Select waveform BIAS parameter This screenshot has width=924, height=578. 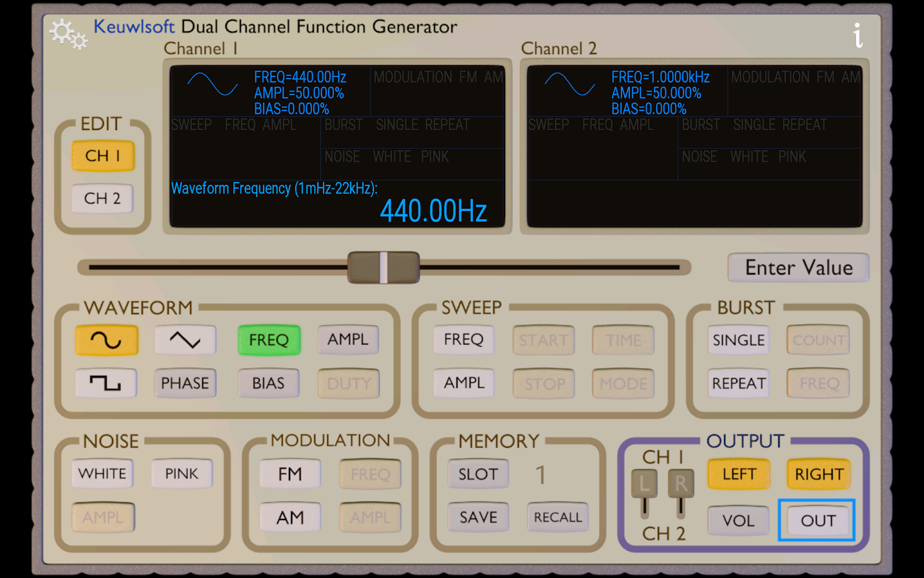point(269,383)
